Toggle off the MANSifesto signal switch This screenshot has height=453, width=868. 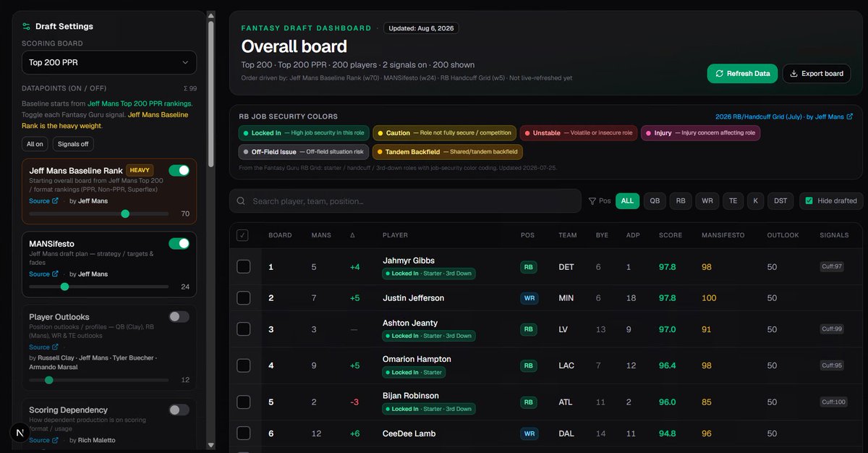179,243
